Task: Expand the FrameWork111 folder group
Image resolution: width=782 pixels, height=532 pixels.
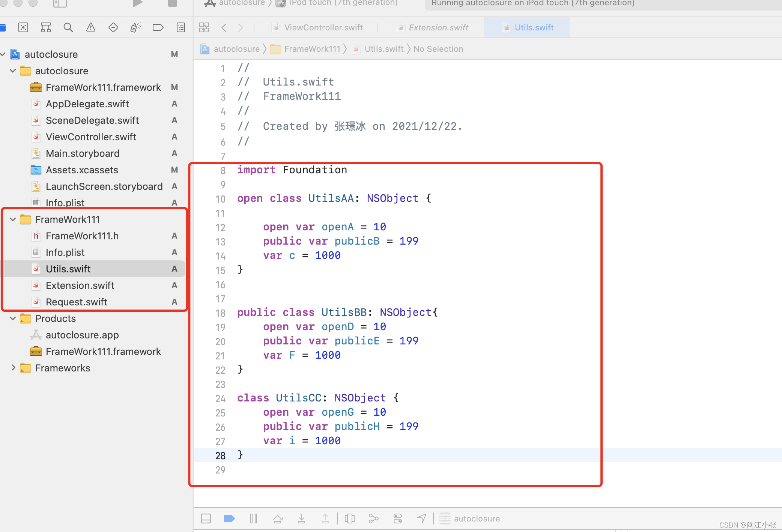Action: (13, 219)
